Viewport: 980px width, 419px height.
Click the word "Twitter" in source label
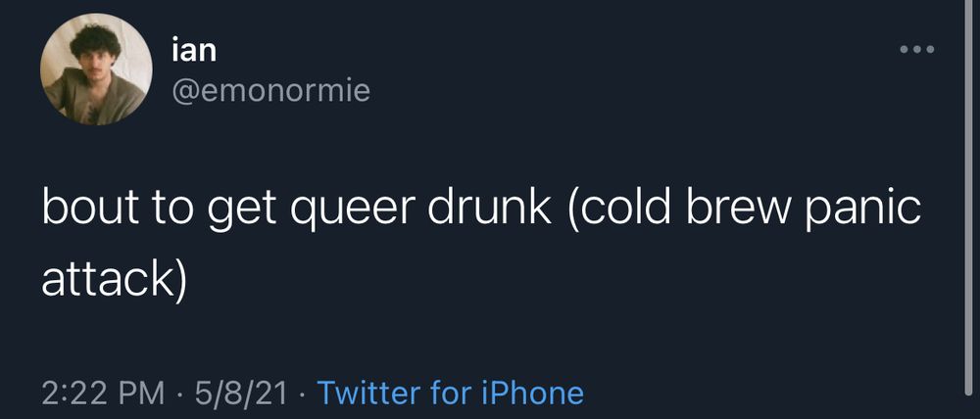pyautogui.click(x=368, y=393)
